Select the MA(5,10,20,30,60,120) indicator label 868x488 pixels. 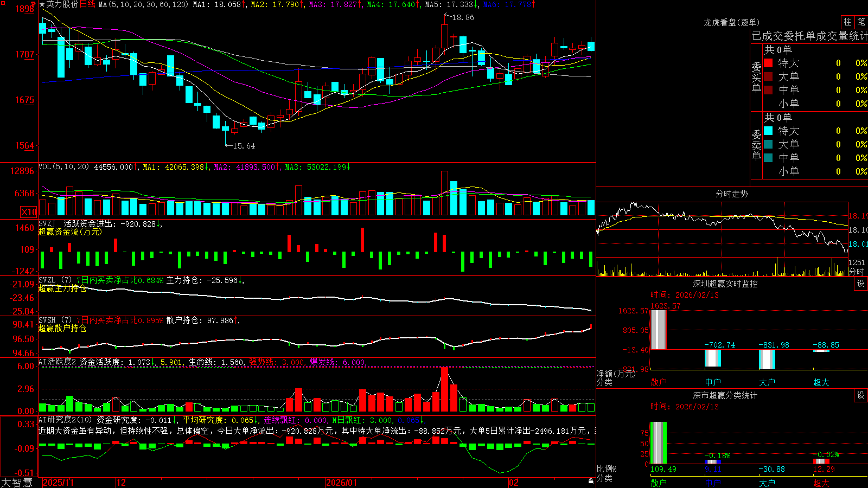pos(143,4)
